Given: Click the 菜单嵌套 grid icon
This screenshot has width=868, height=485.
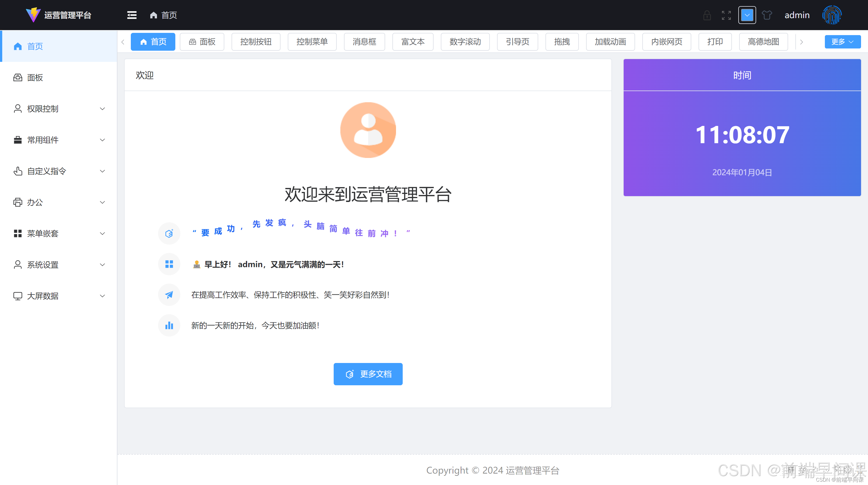Looking at the screenshot, I should [x=18, y=233].
